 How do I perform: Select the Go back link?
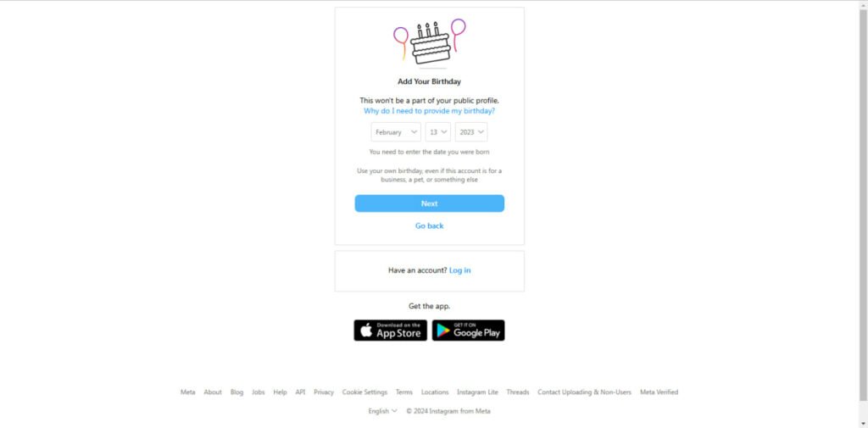(x=430, y=226)
